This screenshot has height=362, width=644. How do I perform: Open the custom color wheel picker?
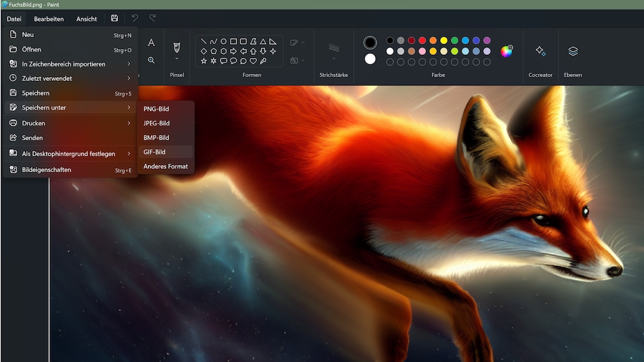coord(506,51)
